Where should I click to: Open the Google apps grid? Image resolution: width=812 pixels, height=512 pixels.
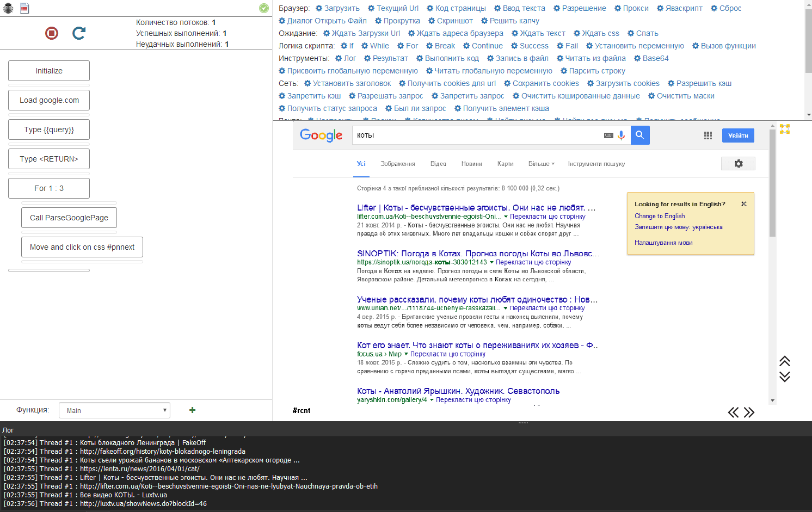click(x=708, y=135)
